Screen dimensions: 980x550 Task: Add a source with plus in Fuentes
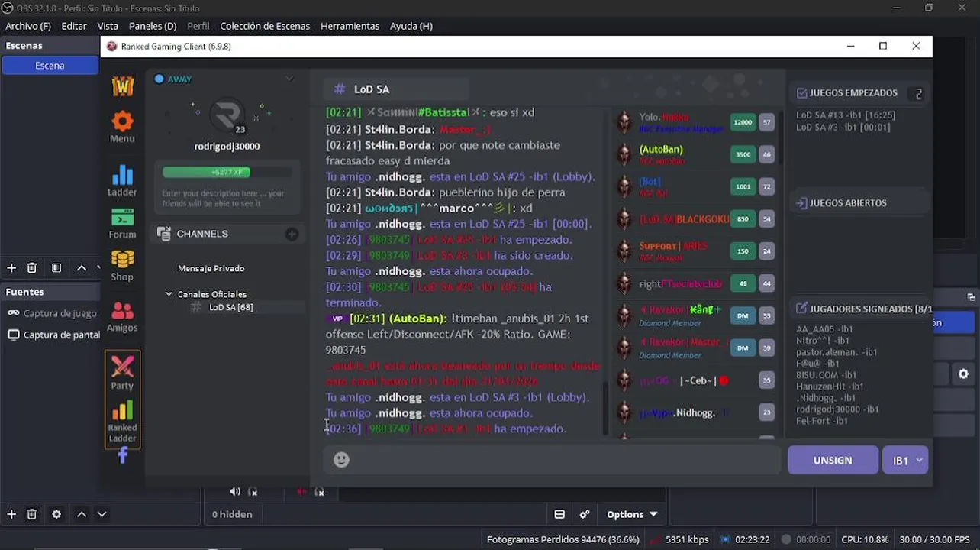click(11, 514)
